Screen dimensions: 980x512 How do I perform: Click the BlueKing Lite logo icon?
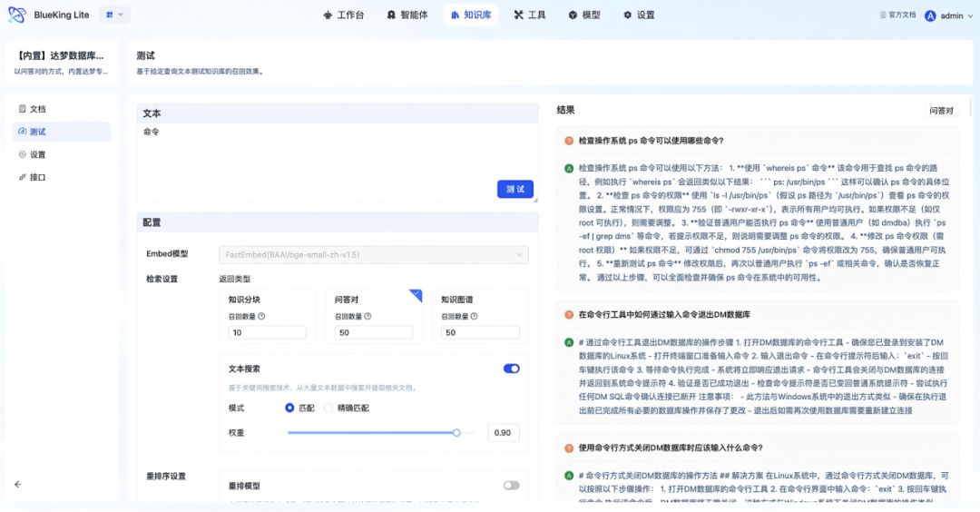[17, 15]
